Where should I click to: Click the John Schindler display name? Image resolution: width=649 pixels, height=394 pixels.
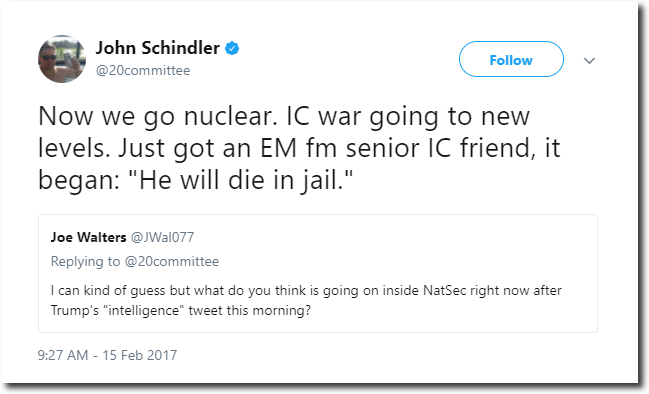158,48
